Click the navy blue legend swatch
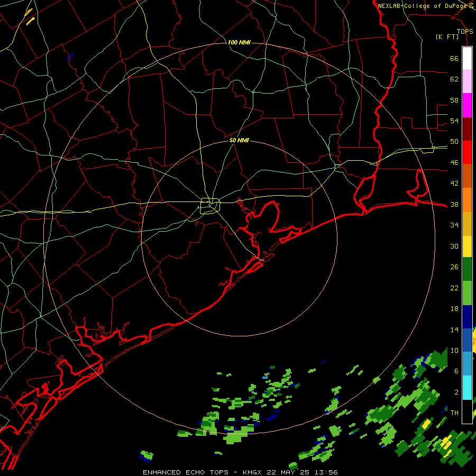The height and width of the screenshot is (476, 476). point(467,317)
